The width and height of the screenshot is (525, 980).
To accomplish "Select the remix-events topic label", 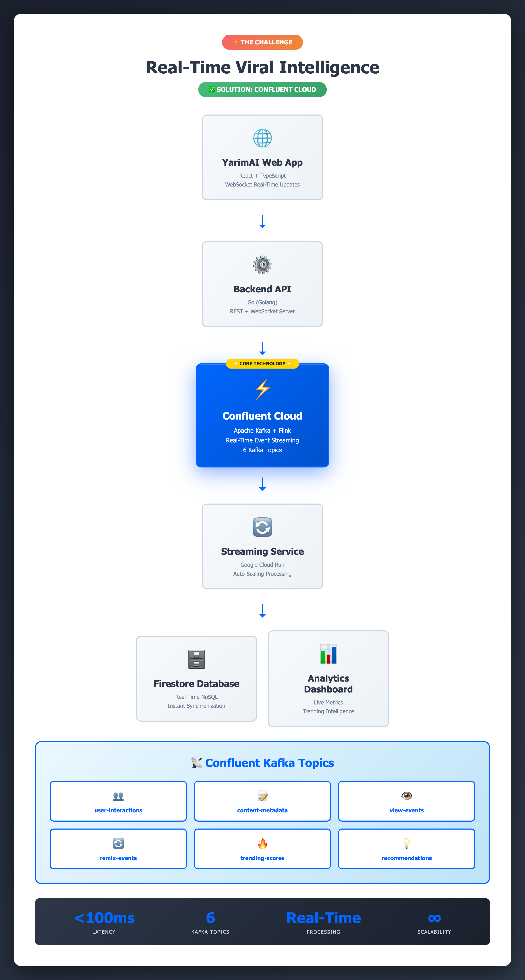I will point(118,858).
